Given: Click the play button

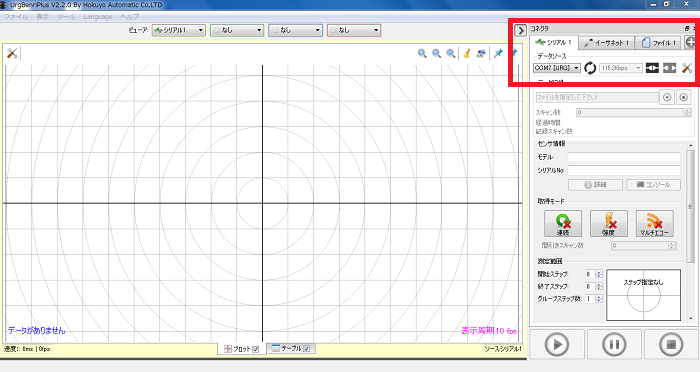Looking at the screenshot, I should (x=557, y=344).
